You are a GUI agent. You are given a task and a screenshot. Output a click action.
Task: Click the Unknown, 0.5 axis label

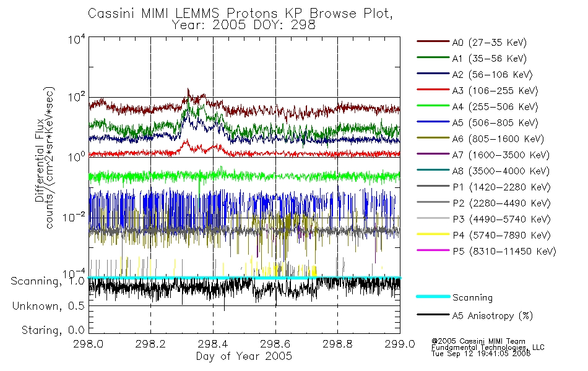(48, 306)
